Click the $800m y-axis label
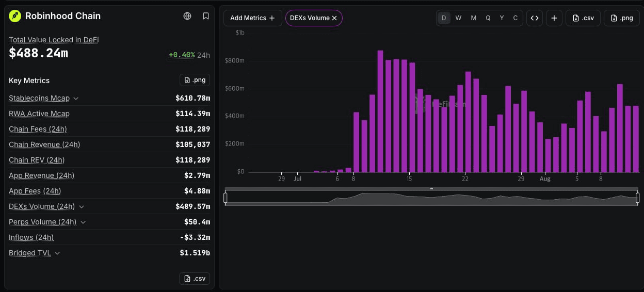644x292 pixels. [235, 61]
